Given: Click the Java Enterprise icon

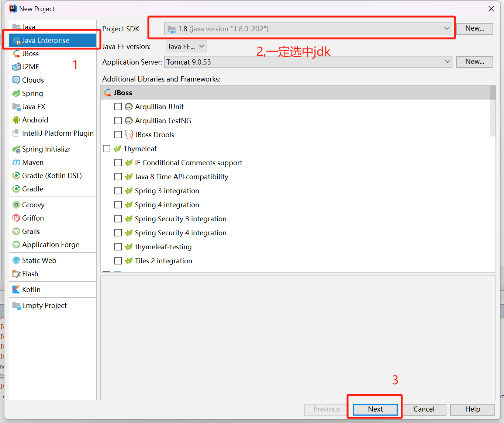Looking at the screenshot, I should (16, 41).
